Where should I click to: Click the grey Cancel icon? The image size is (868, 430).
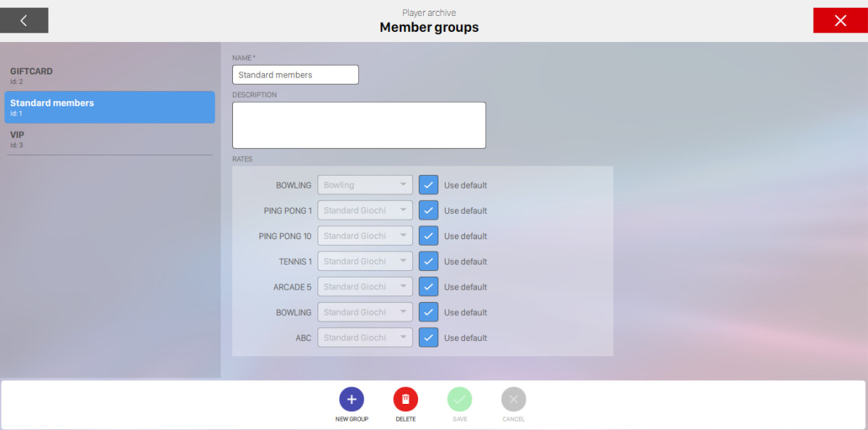pos(514,399)
